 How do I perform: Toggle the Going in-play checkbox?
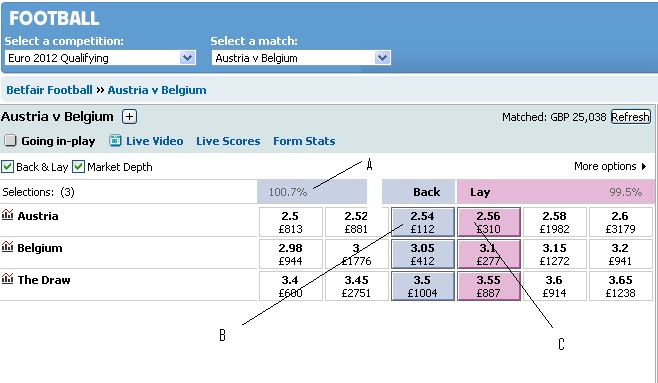pos(10,141)
